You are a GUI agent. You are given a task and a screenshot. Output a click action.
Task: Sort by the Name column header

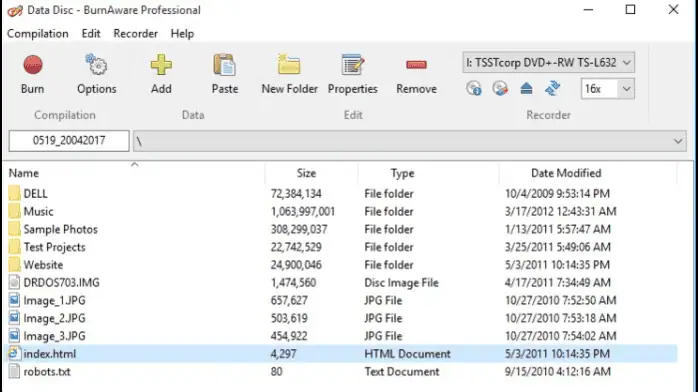[24, 173]
